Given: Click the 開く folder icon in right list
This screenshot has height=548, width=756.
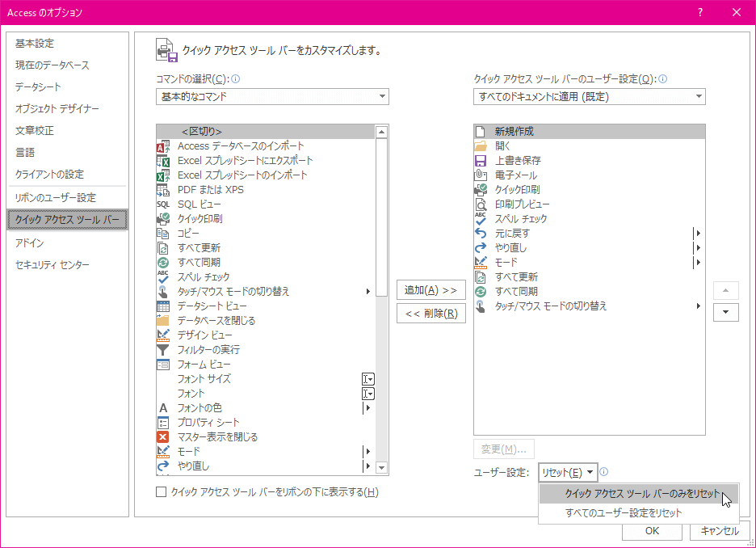Looking at the screenshot, I should pos(481,146).
